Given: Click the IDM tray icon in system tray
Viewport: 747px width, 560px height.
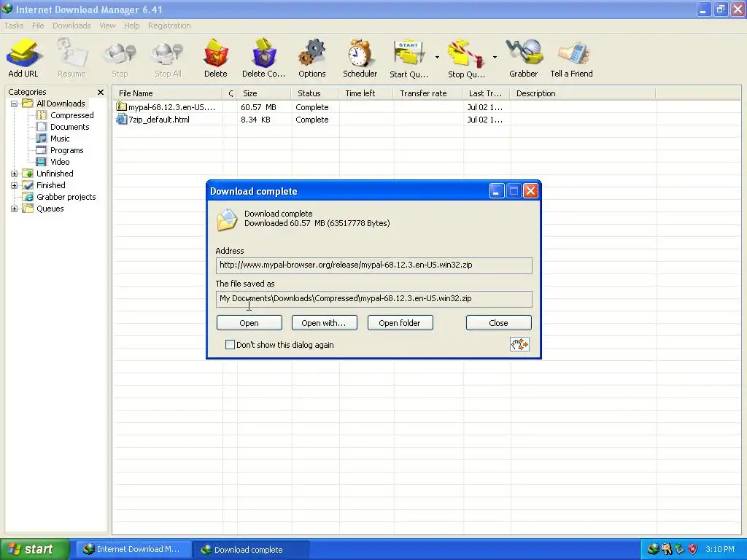Looking at the screenshot, I should pyautogui.click(x=653, y=549).
